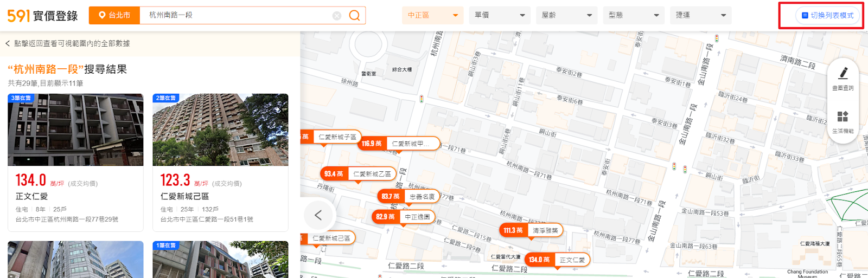868x278 pixels.
Task: Expand the 單價 filter dropdown
Action: pyautogui.click(x=500, y=15)
